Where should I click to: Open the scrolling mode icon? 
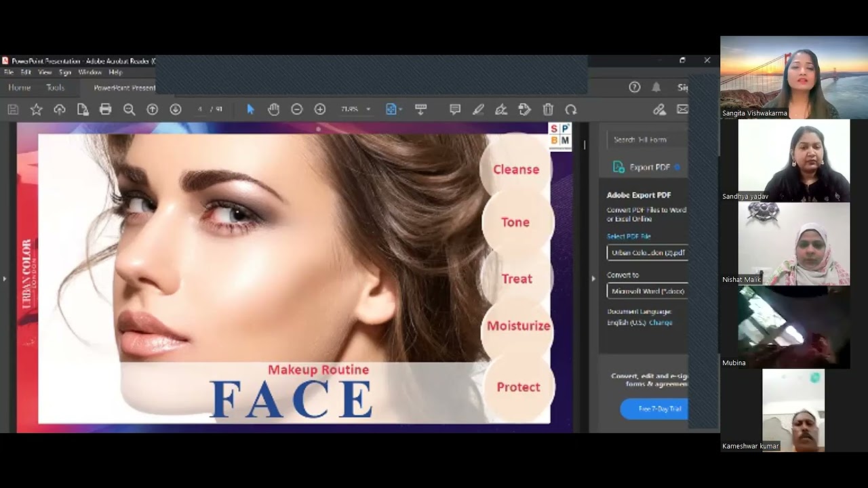(420, 109)
